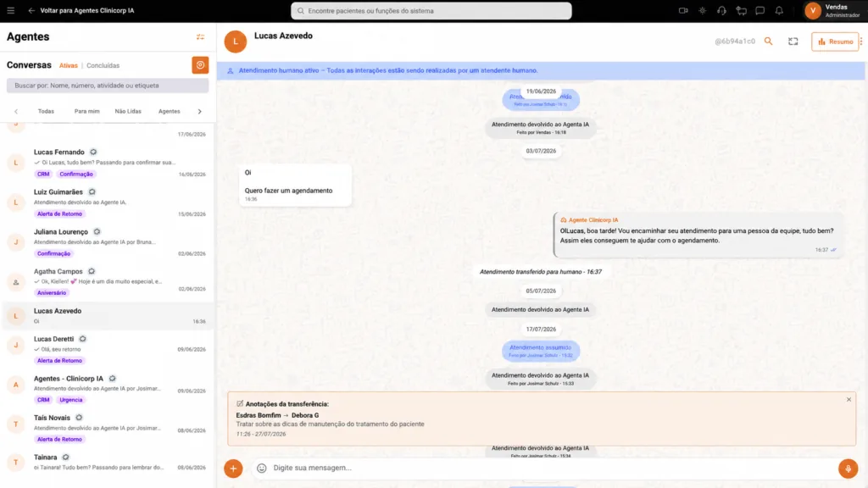This screenshot has height=488, width=868.
Task: Show previous filter tabs with left chevron
Action: pyautogui.click(x=16, y=111)
